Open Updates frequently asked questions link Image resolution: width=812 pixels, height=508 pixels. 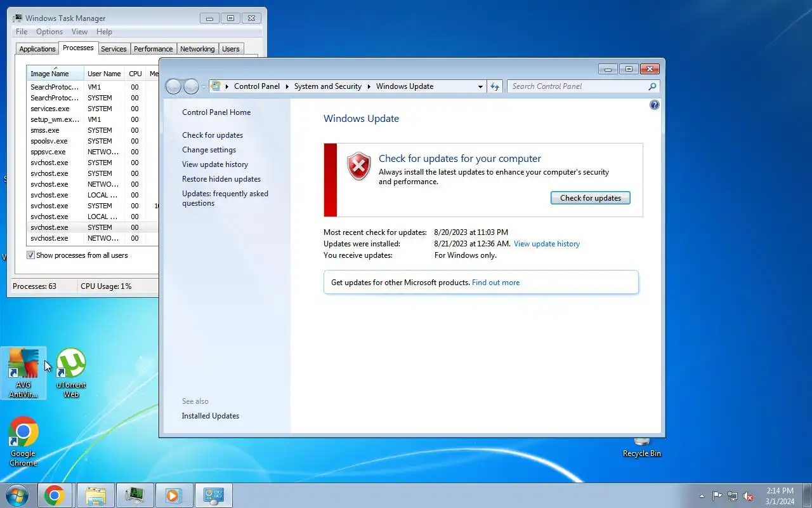225,198
